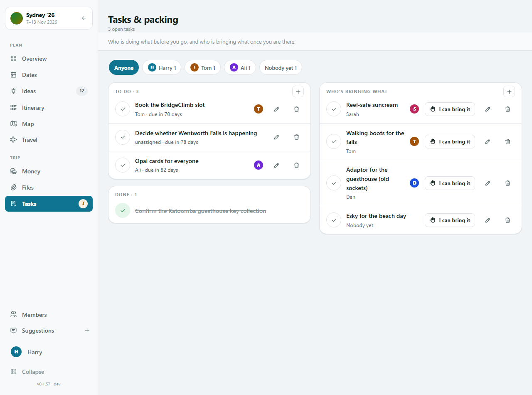Open the Members page
Viewport: 532px width, 395px height.
point(49,315)
